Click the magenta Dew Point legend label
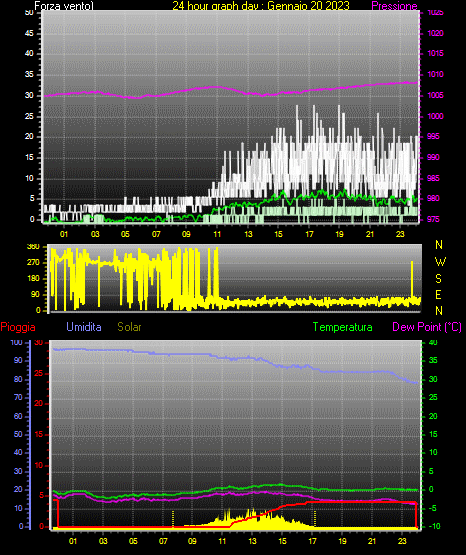Image resolution: width=466 pixels, height=555 pixels. point(427,327)
